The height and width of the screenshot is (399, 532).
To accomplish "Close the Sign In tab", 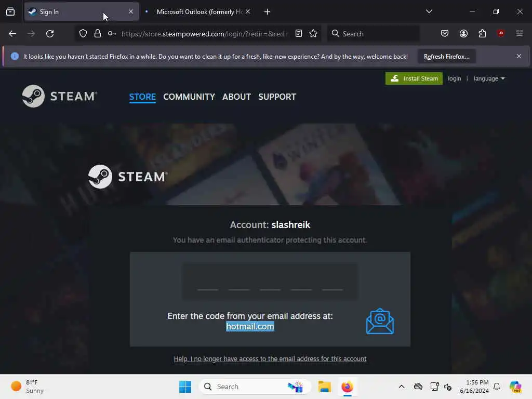I will click(131, 12).
